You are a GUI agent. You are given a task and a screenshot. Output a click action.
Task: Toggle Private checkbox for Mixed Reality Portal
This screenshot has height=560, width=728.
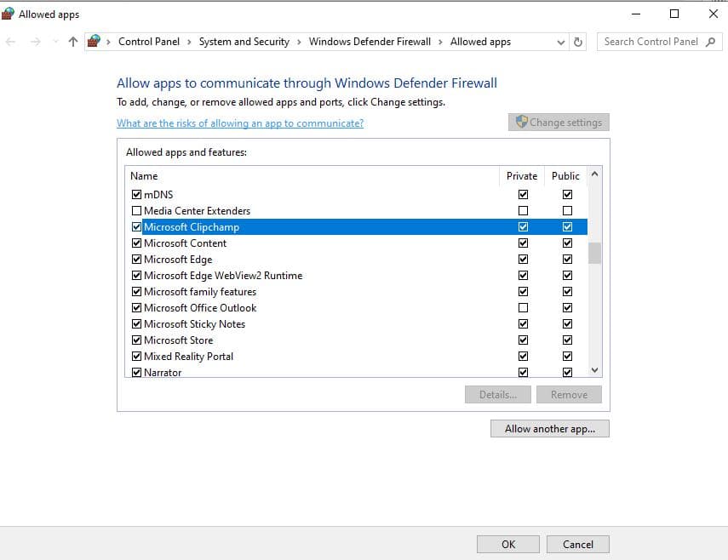tap(524, 357)
